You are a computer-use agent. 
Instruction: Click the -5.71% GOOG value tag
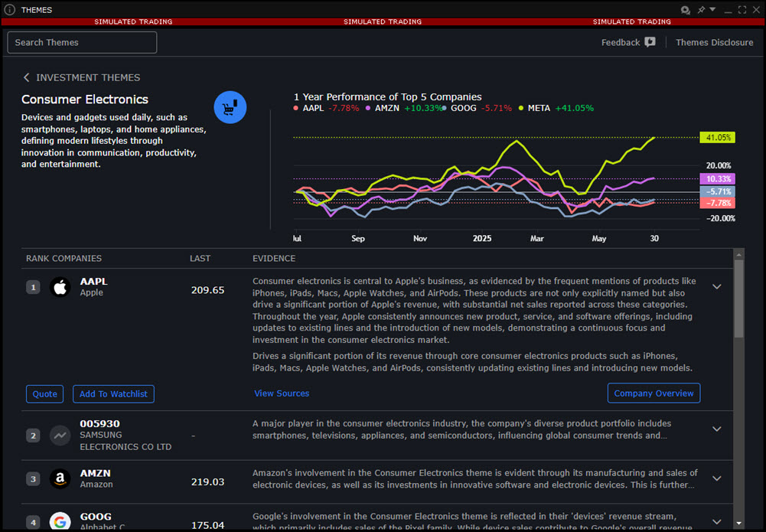click(717, 191)
